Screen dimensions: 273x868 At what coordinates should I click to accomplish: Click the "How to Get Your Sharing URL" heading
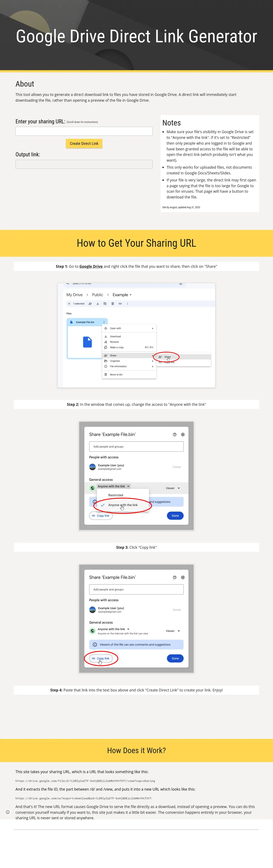click(x=136, y=243)
